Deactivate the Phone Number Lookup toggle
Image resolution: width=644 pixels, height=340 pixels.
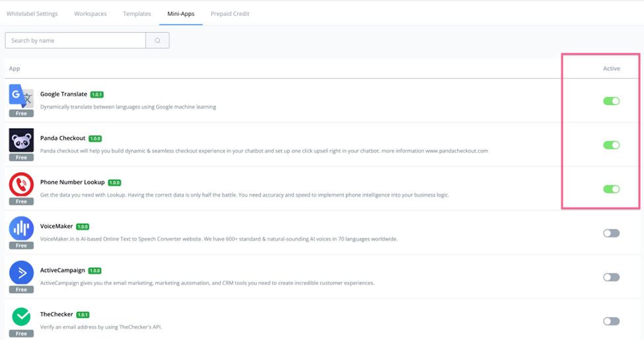pos(611,189)
